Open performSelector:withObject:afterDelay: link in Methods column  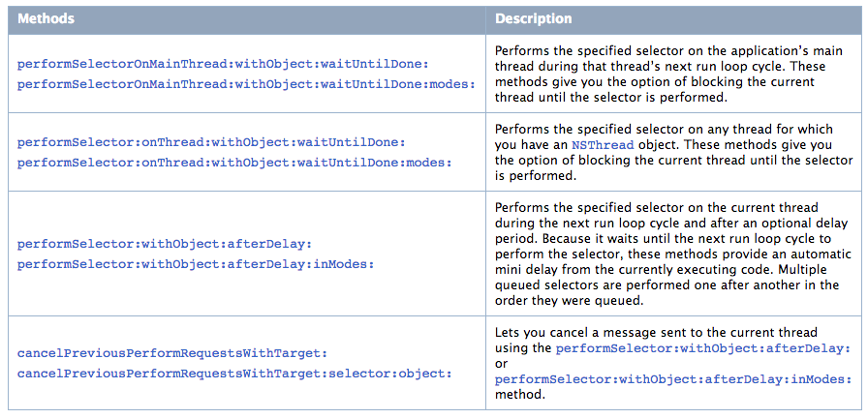[165, 243]
